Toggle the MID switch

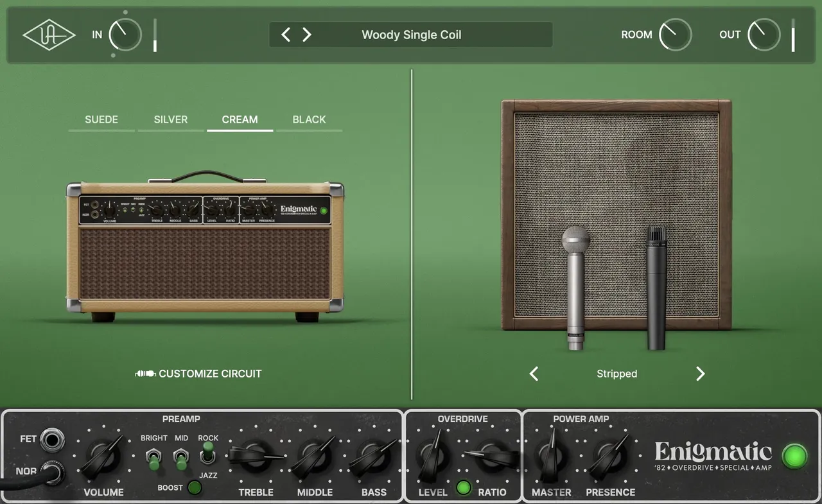click(x=181, y=460)
